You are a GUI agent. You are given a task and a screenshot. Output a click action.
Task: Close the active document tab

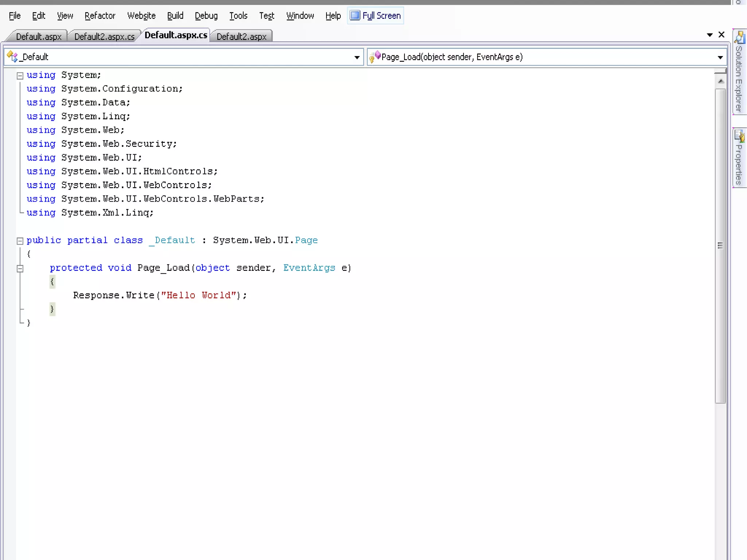(x=721, y=35)
